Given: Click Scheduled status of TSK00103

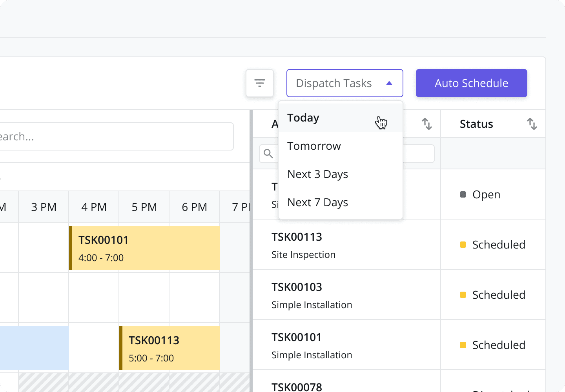Looking at the screenshot, I should [x=493, y=295].
